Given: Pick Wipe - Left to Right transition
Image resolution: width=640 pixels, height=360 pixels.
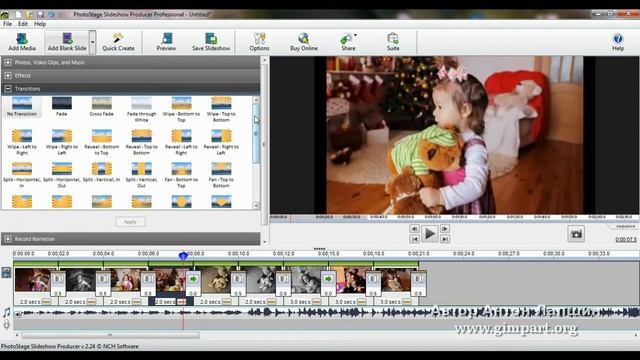Looking at the screenshot, I should click(22, 142).
